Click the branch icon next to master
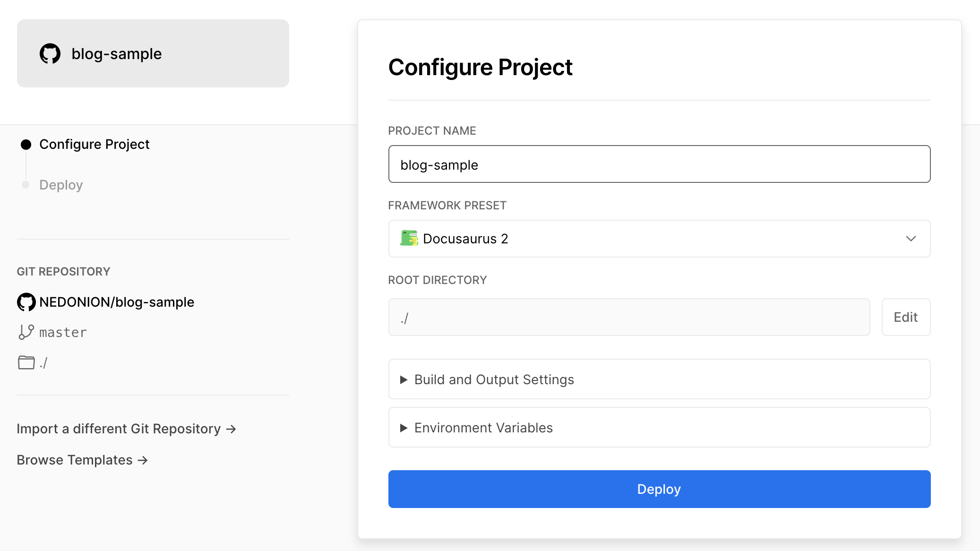The width and height of the screenshot is (980, 551). pyautogui.click(x=25, y=332)
